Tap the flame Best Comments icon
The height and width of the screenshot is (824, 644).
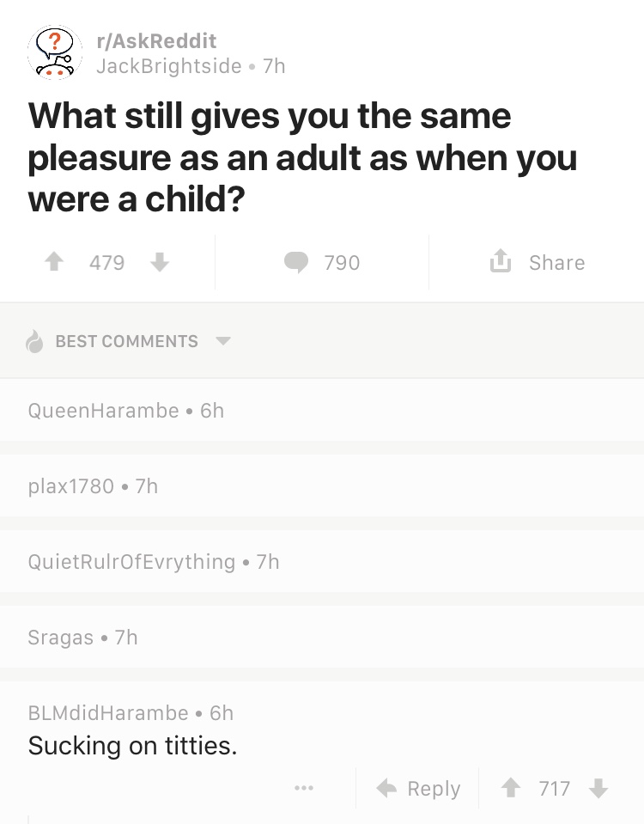[35, 341]
